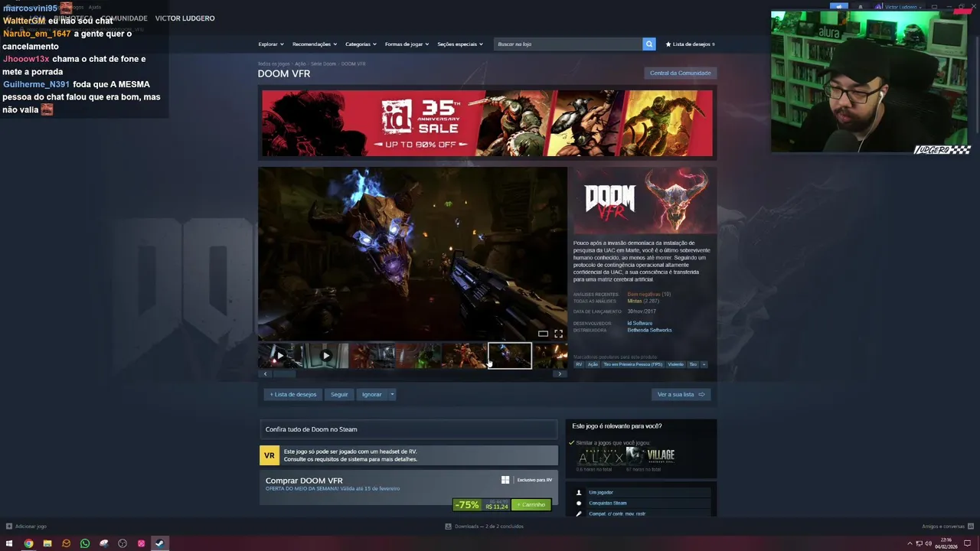
Task: Click Todos os jogos breadcrumb
Action: (273, 64)
